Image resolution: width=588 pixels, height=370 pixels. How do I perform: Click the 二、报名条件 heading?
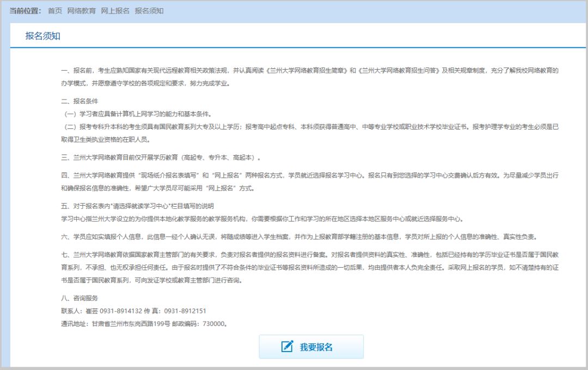coord(79,101)
